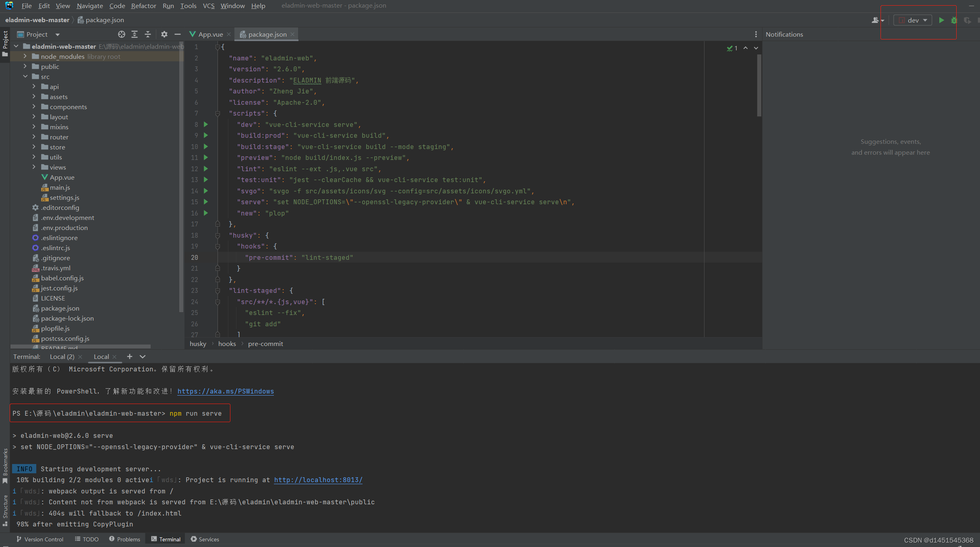The image size is (980, 547).
Task: Select 'dev' from run configuration dropdown
Action: [914, 19]
